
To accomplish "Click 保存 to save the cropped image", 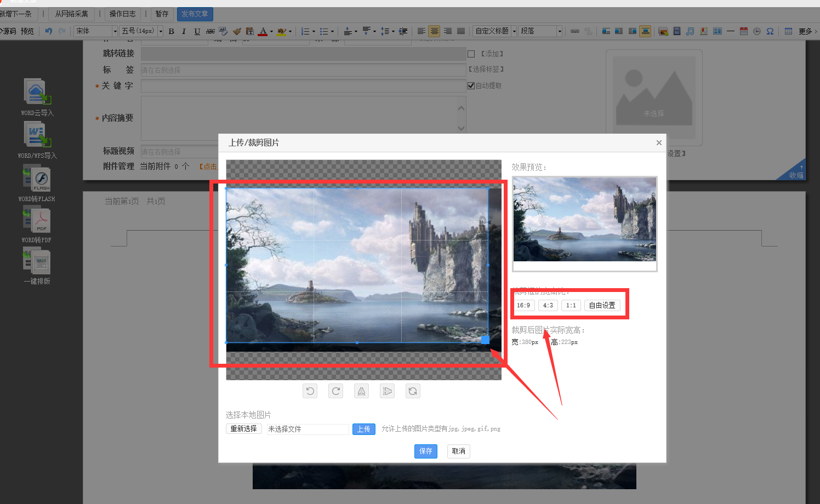I will click(x=426, y=451).
